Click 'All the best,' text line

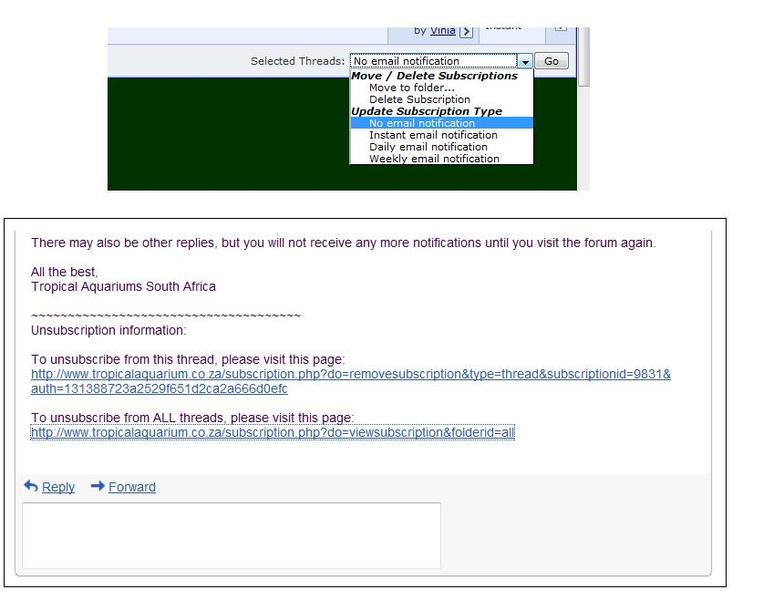pyautogui.click(x=64, y=272)
